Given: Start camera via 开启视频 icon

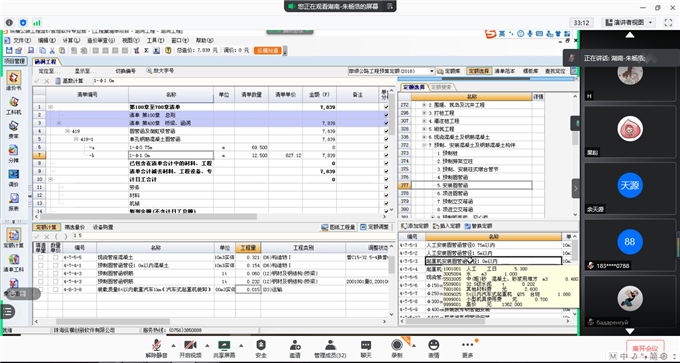Looking at the screenshot, I should pos(190,345).
